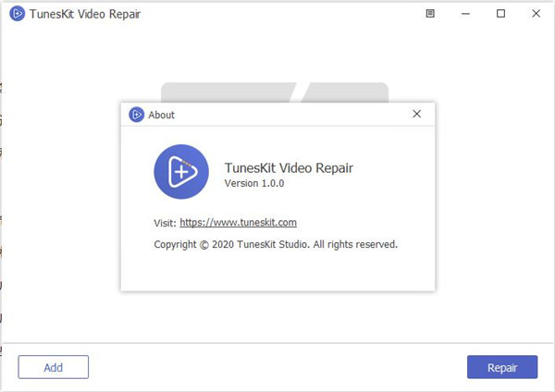Click the 'Visit:' label
The width and height of the screenshot is (555, 392).
pos(165,223)
